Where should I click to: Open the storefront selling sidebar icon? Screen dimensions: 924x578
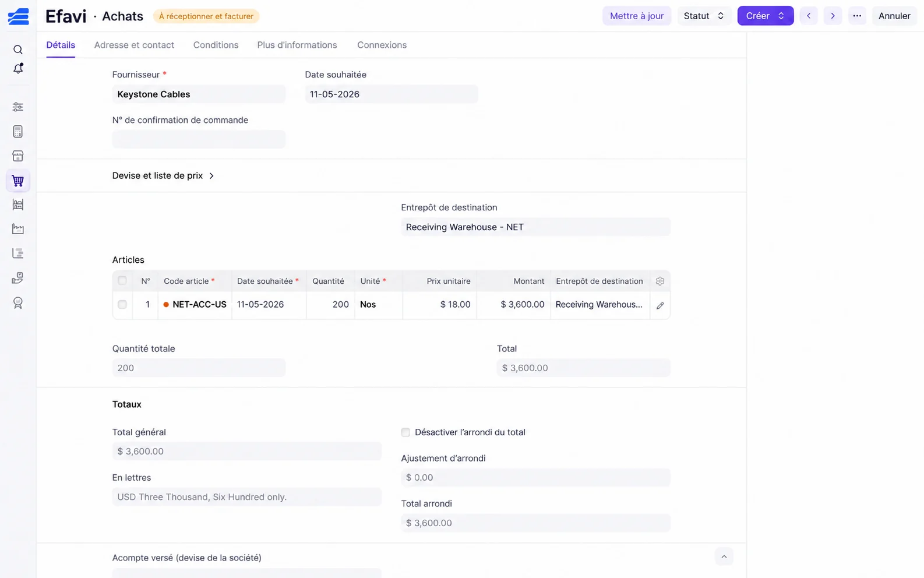(18, 156)
